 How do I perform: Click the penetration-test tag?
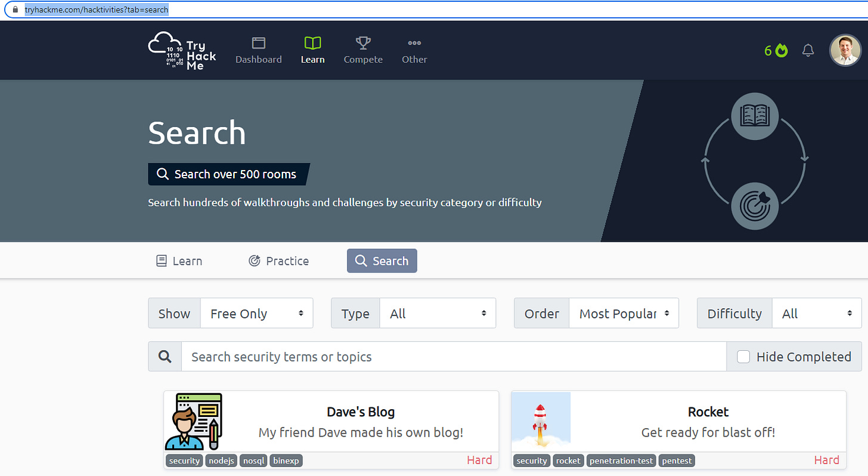pyautogui.click(x=621, y=460)
